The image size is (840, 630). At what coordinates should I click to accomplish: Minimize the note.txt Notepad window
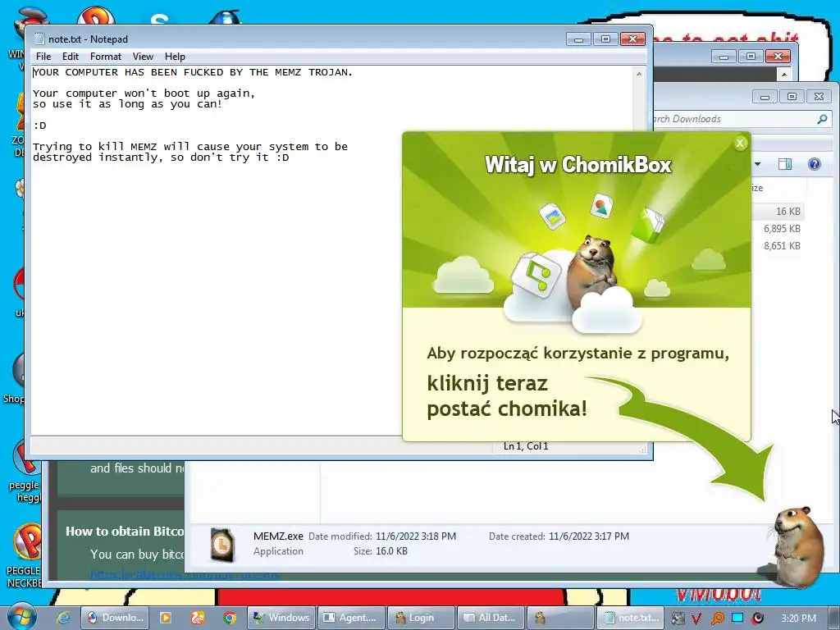point(578,39)
